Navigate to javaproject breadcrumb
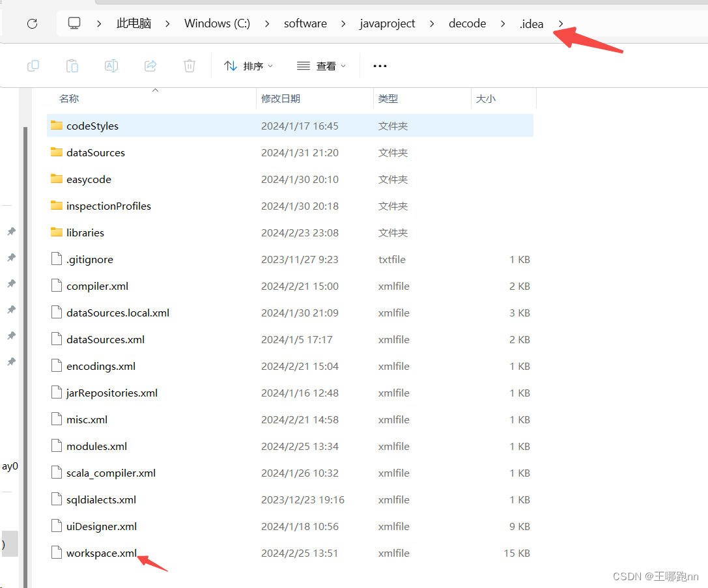This screenshot has height=588, width=708. [x=388, y=23]
